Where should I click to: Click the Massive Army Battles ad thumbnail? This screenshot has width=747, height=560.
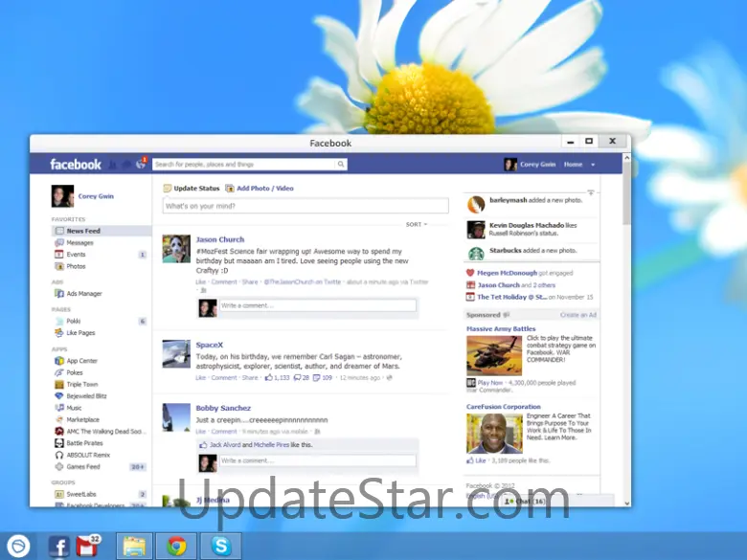click(x=494, y=356)
